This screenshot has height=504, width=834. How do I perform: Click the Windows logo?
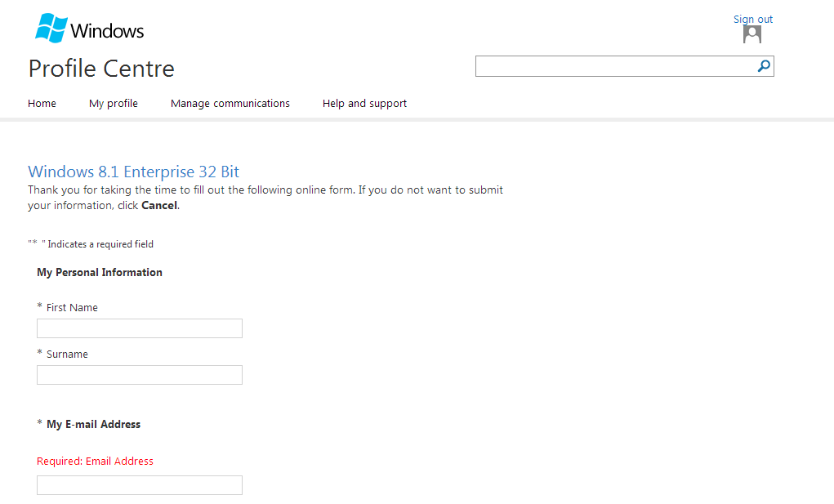(x=89, y=28)
